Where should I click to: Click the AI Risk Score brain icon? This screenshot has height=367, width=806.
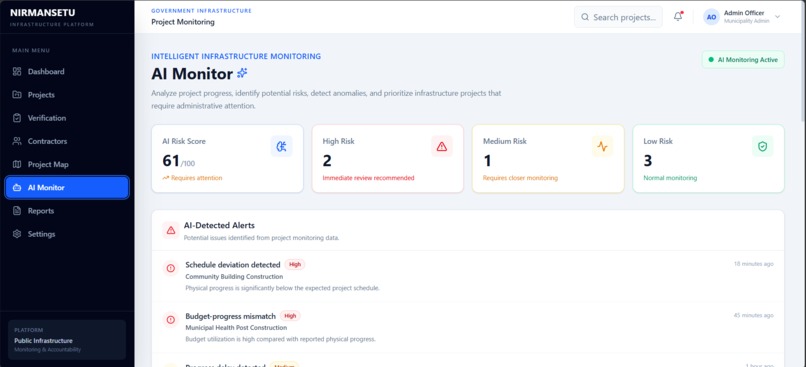(x=282, y=146)
